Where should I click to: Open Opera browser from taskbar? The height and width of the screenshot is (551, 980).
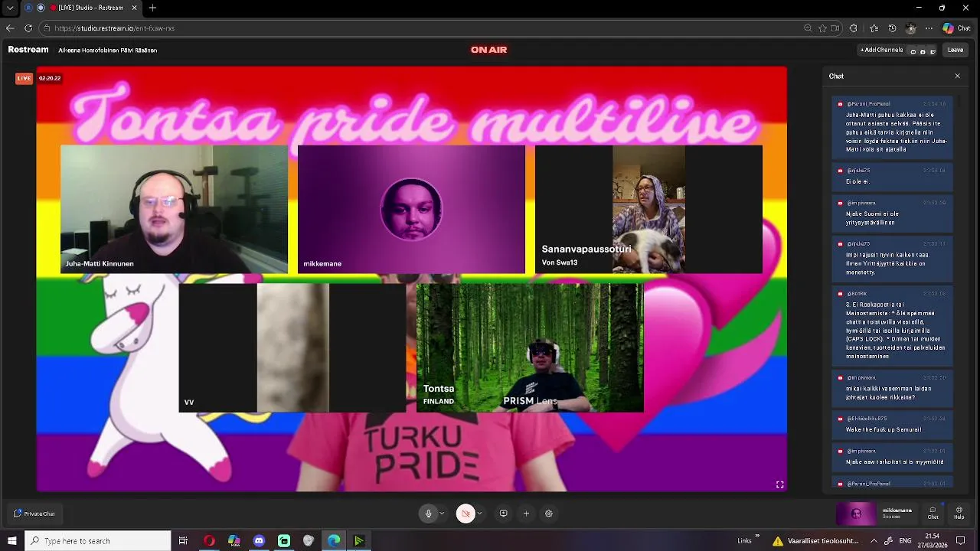click(x=209, y=541)
